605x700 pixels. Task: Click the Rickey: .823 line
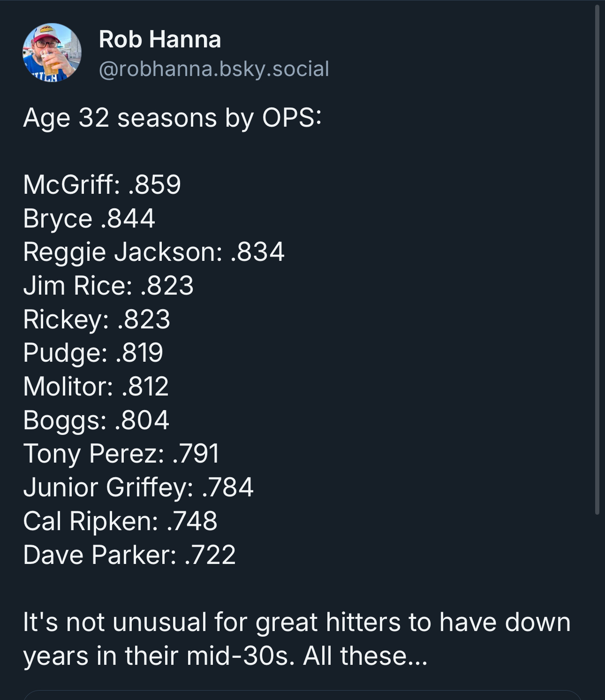tap(97, 319)
